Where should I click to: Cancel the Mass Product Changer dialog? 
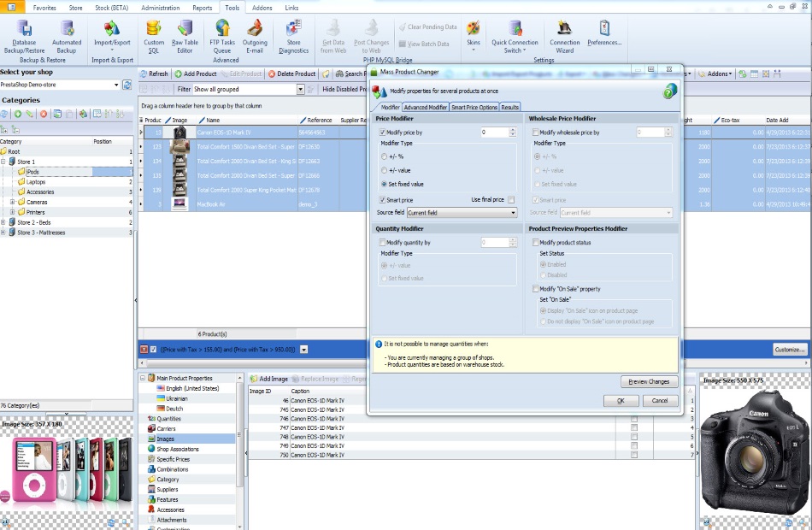pyautogui.click(x=660, y=401)
